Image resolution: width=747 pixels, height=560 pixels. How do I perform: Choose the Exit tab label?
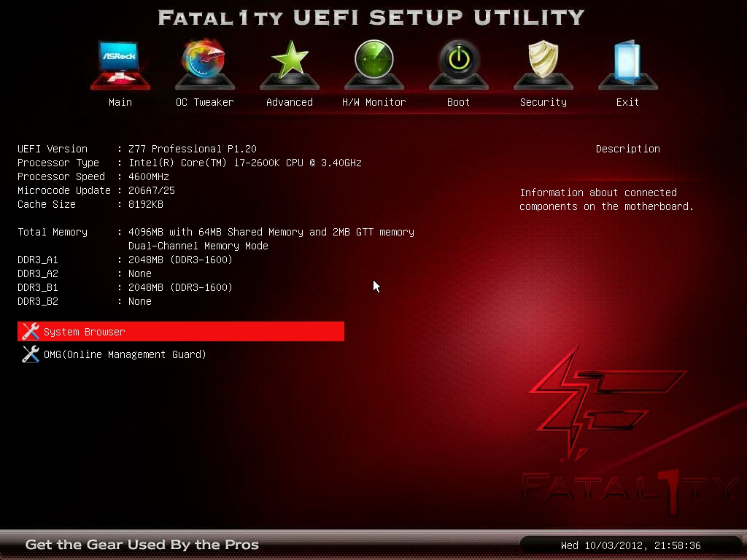click(x=628, y=102)
